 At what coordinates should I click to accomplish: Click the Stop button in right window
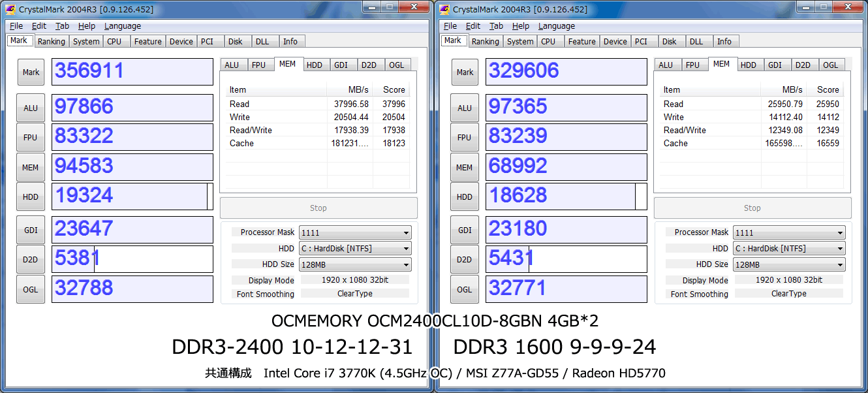pyautogui.click(x=752, y=208)
